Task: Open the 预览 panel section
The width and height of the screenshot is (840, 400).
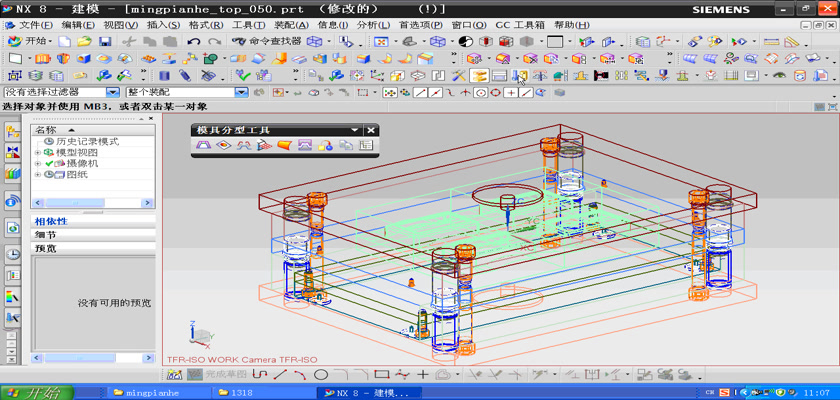Action: [x=93, y=248]
